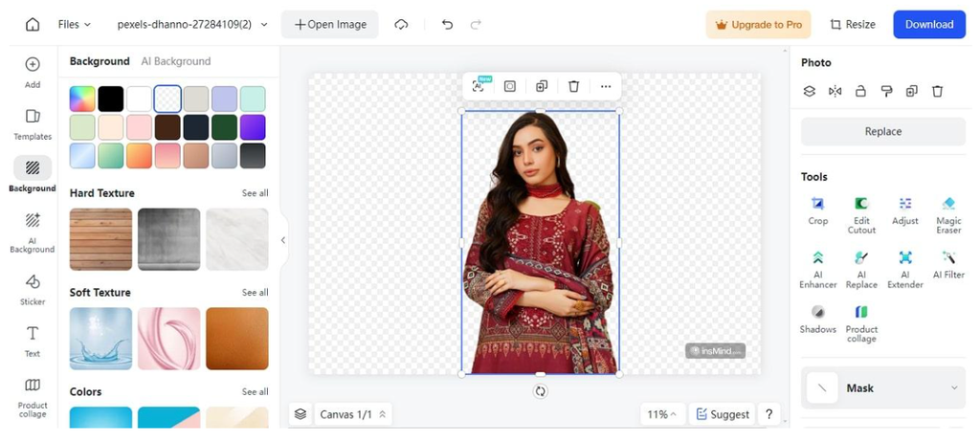Open more options in floating toolbar
Image resolution: width=980 pixels, height=442 pixels.
click(x=606, y=86)
